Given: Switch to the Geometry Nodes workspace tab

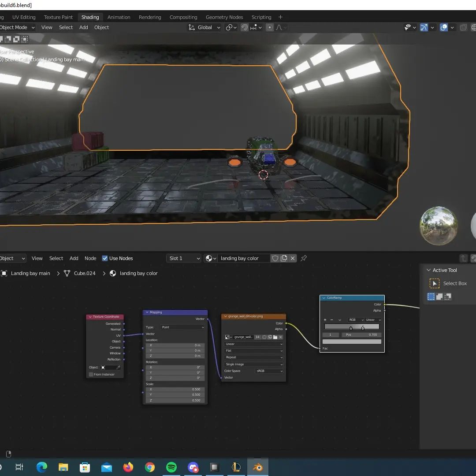Looking at the screenshot, I should click(224, 17).
